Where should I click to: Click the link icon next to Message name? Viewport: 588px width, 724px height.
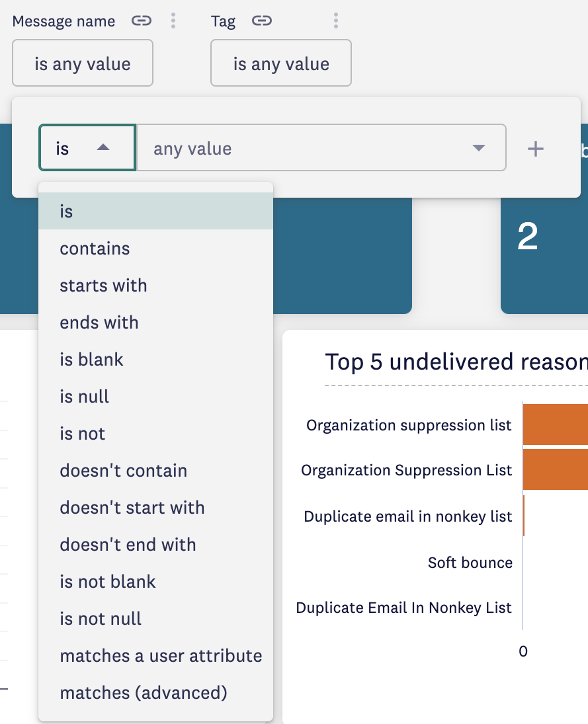coord(141,21)
